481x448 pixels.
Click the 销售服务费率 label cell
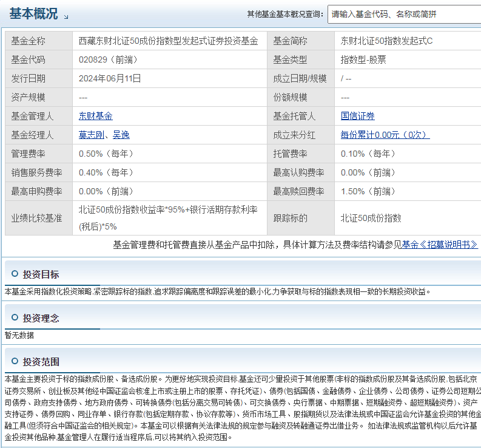pyautogui.click(x=39, y=172)
